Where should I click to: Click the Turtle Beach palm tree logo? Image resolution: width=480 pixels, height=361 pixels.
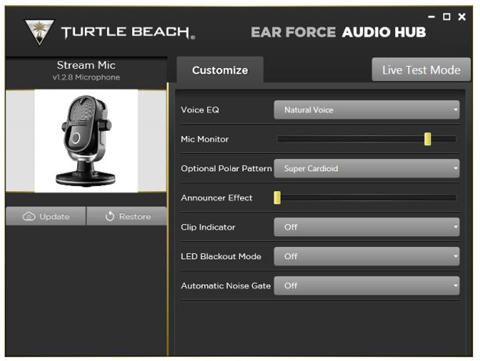(x=39, y=32)
